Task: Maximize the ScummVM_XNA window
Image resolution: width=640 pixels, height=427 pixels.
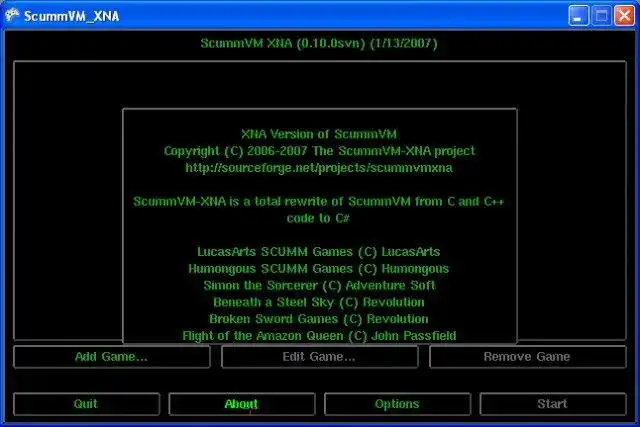Action: pos(602,16)
